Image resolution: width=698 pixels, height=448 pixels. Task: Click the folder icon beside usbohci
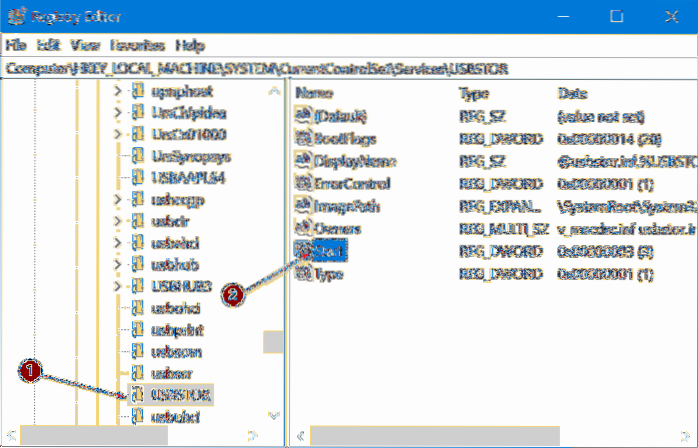point(138,308)
